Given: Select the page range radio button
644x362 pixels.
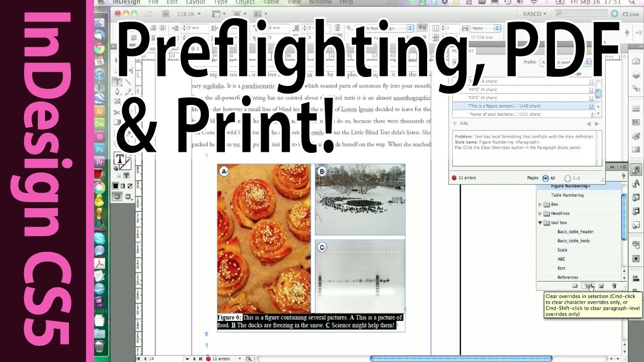Looking at the screenshot, I should 568,178.
